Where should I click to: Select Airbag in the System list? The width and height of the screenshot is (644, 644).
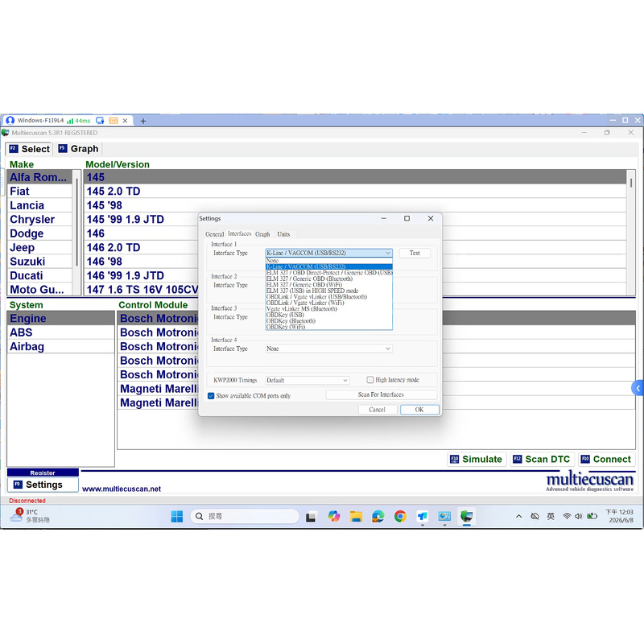pos(61,347)
